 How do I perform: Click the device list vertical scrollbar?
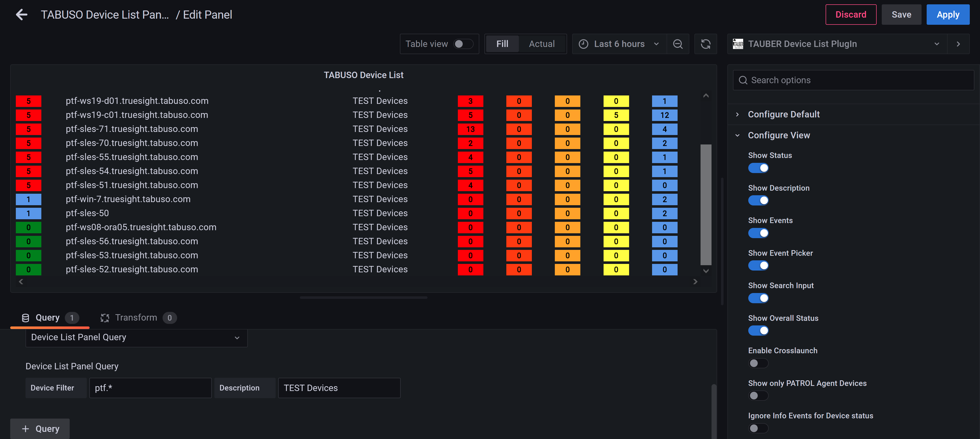(706, 205)
